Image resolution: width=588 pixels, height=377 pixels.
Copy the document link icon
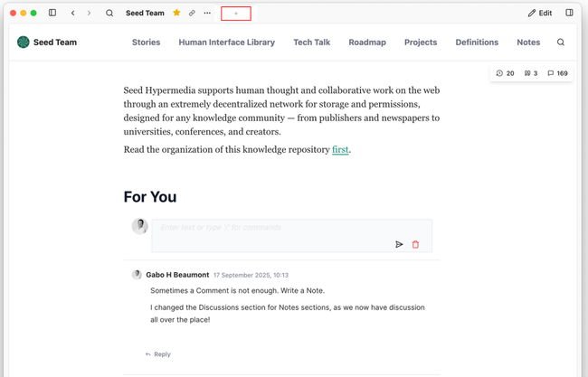point(192,14)
